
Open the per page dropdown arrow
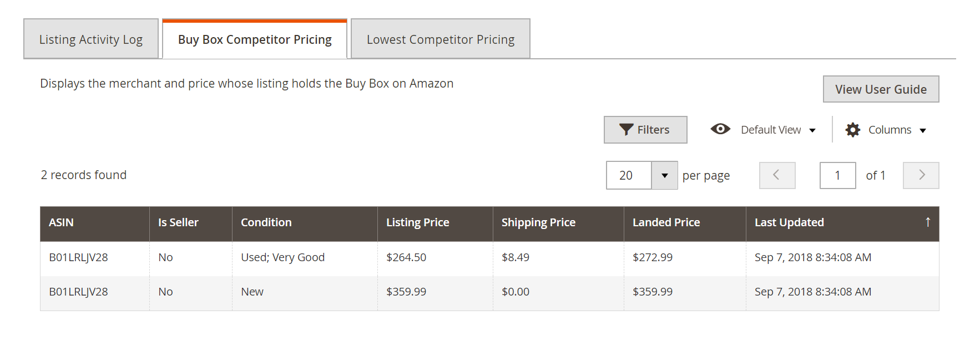tap(664, 175)
